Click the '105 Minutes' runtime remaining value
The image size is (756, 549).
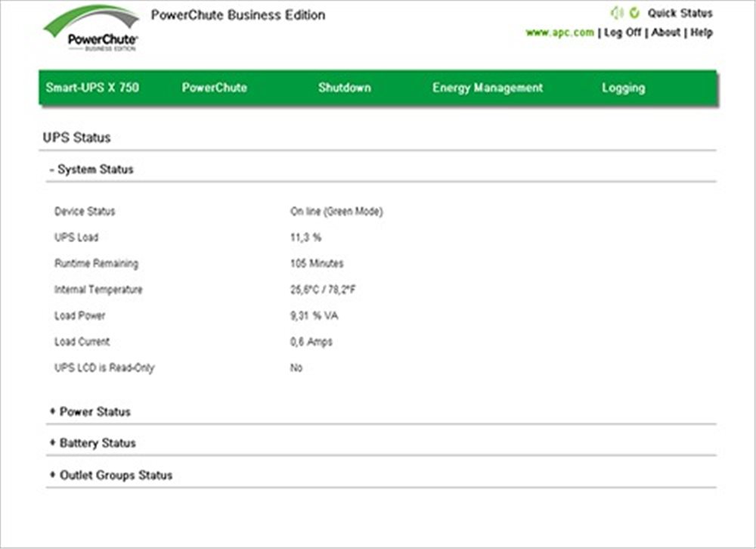click(317, 264)
